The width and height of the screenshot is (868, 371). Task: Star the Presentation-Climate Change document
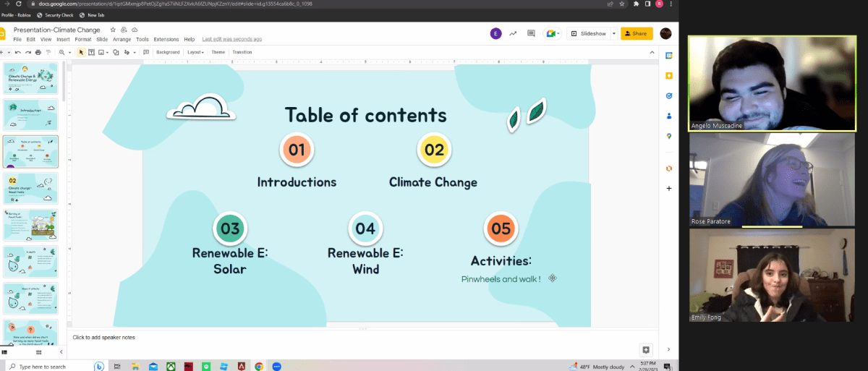point(112,30)
